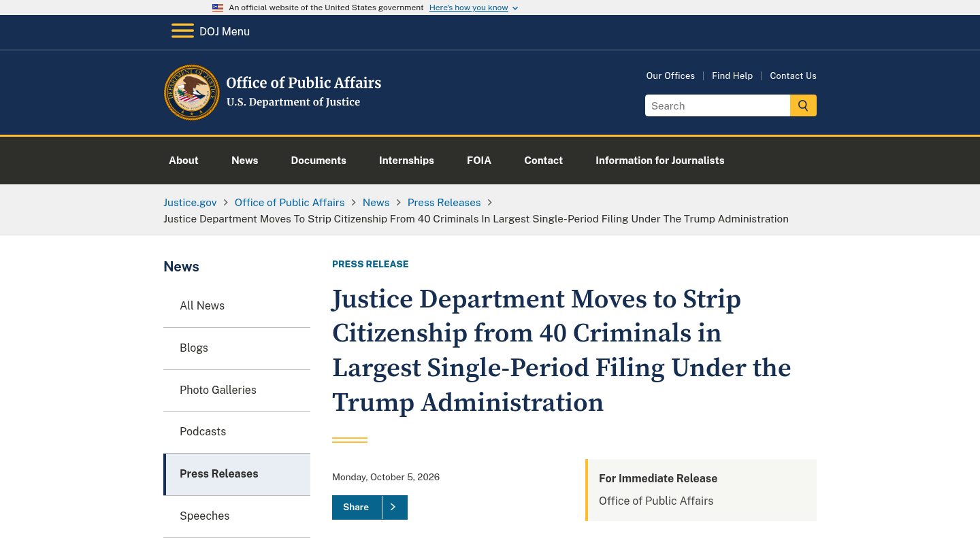Select Photo Galleries in the sidebar
This screenshot has height=551, width=980.
click(237, 390)
